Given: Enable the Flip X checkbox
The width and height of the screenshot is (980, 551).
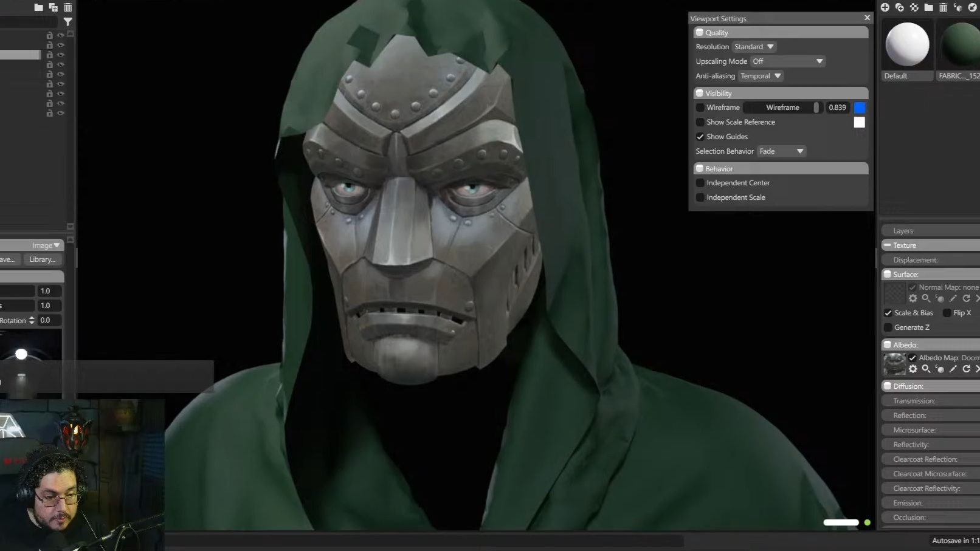Looking at the screenshot, I should [x=947, y=313].
